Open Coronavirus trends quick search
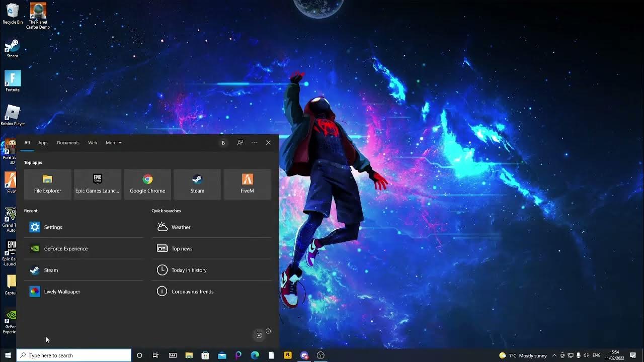The height and width of the screenshot is (362, 644). (211, 292)
